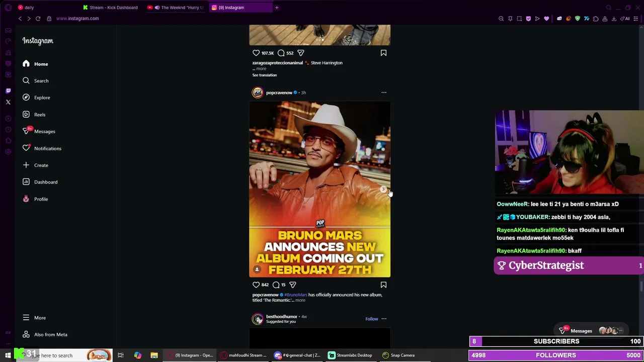644x362 pixels.
Task: Open Bruno Mars album announcement image
Action: click(x=319, y=189)
